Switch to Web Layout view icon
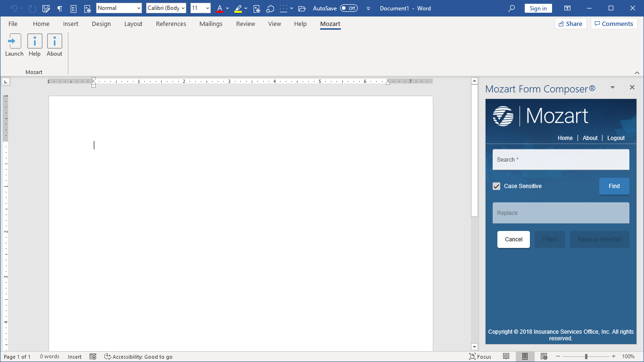The image size is (644, 362). [544, 356]
